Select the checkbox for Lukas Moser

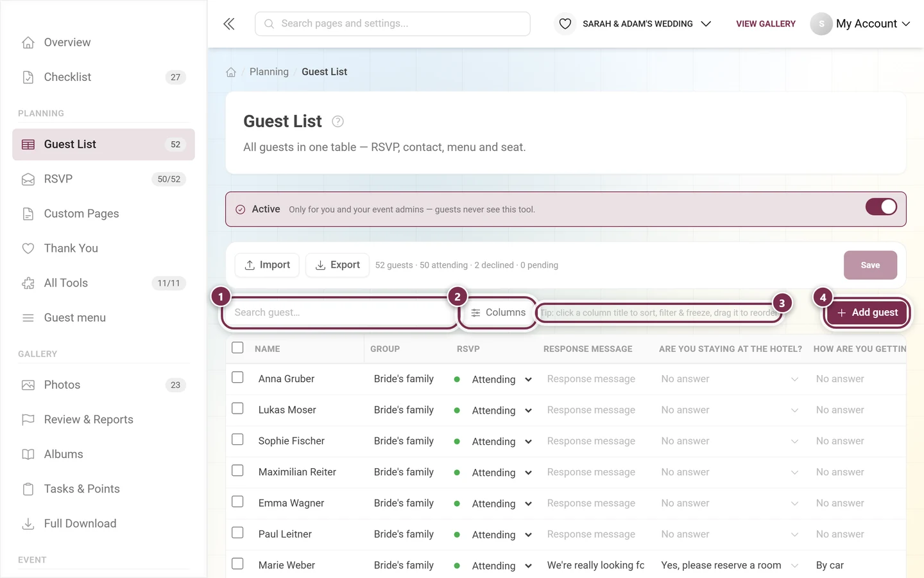[x=237, y=408]
